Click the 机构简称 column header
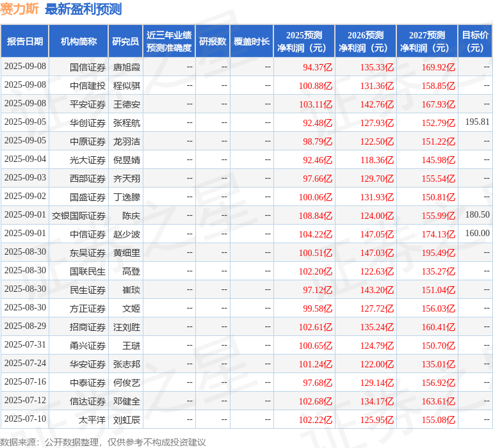 (79, 41)
